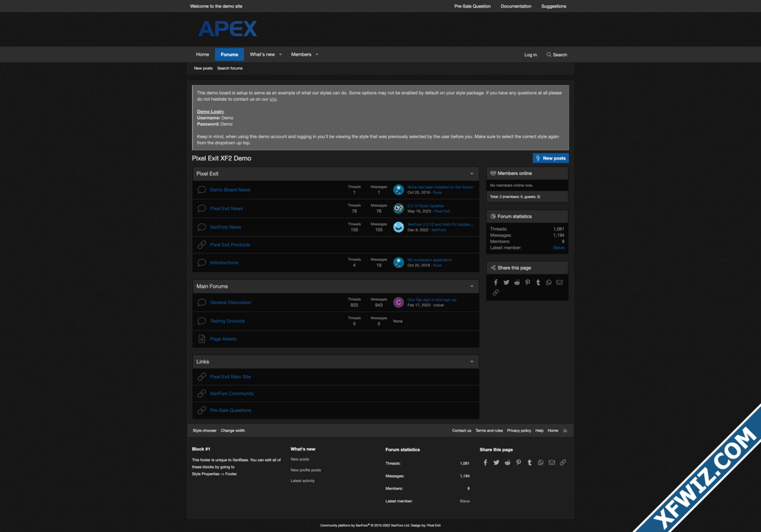The width and height of the screenshot is (761, 532).
Task: Open Russ avatar beside Nova installed thread
Action: [x=399, y=190]
